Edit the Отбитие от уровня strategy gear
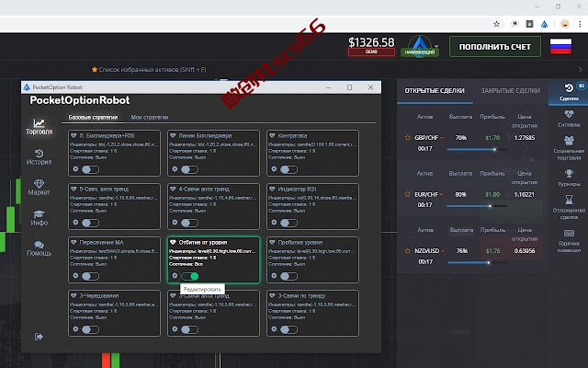This screenshot has height=368, width=588. 175,276
